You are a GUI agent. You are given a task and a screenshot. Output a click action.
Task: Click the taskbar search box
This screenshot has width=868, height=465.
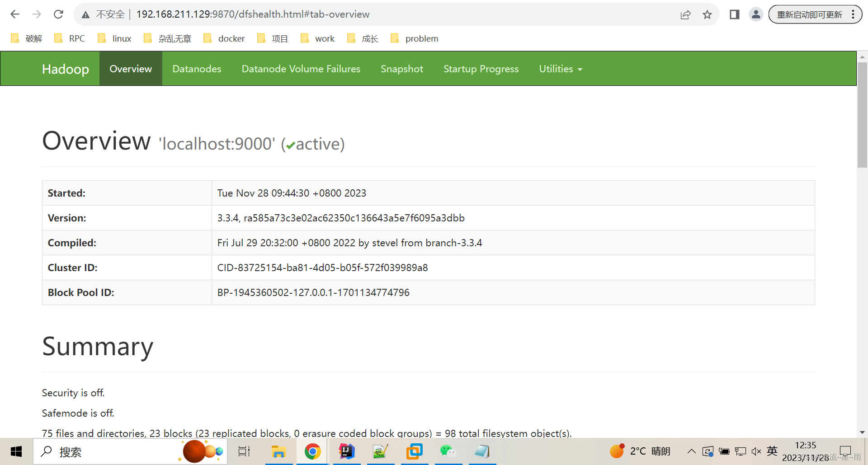tap(130, 451)
